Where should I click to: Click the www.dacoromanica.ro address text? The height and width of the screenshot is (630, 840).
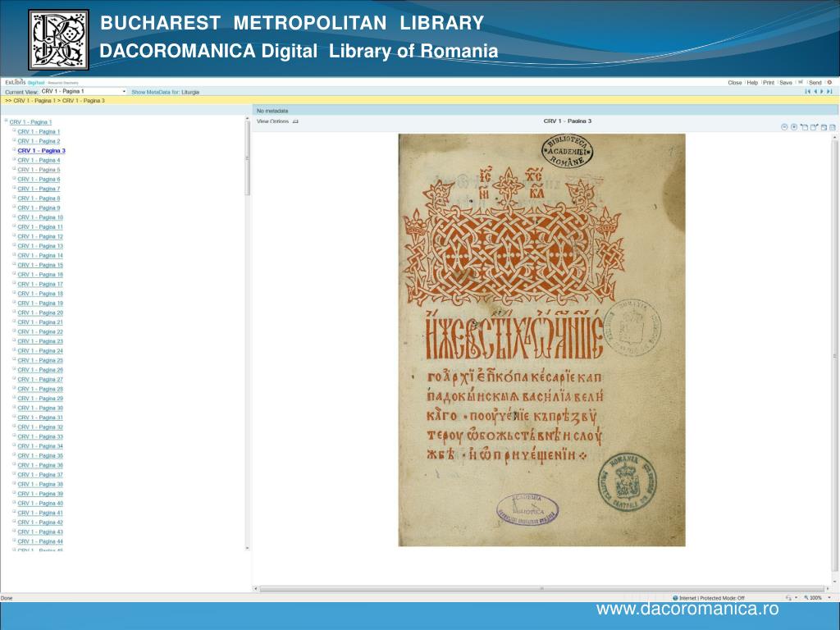[687, 609]
